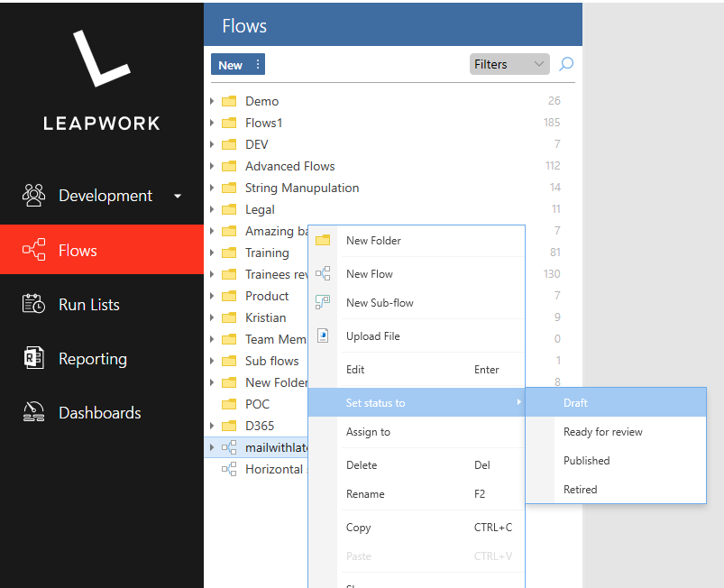Set status to Ready for review
Screen dimensions: 724x588
(616, 431)
